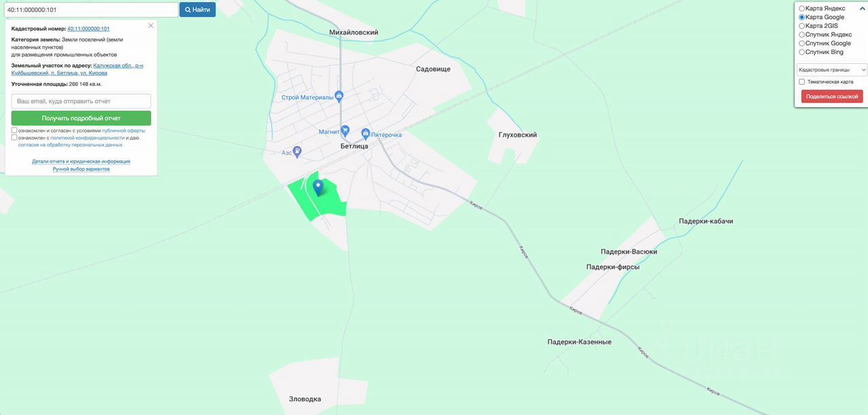Click Получить подробный отчет button

tap(81, 118)
